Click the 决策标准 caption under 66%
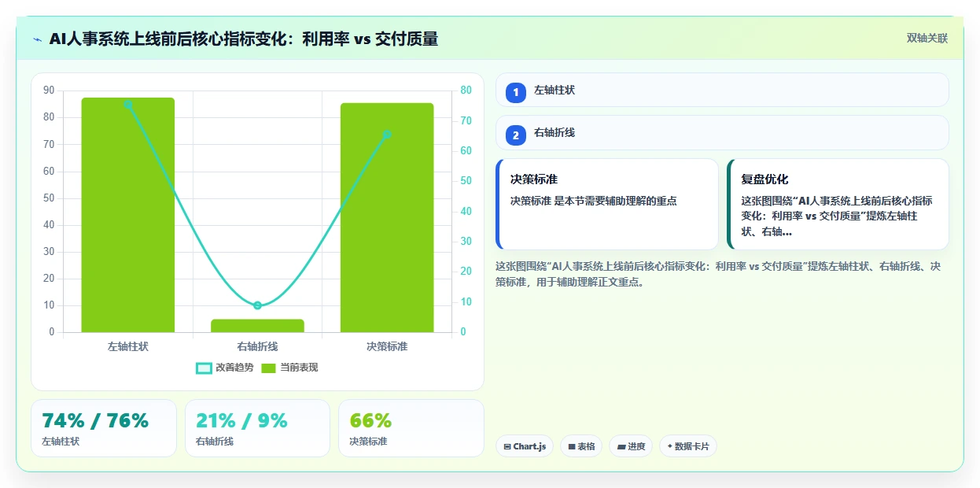This screenshot has height=488, width=980. 368,442
